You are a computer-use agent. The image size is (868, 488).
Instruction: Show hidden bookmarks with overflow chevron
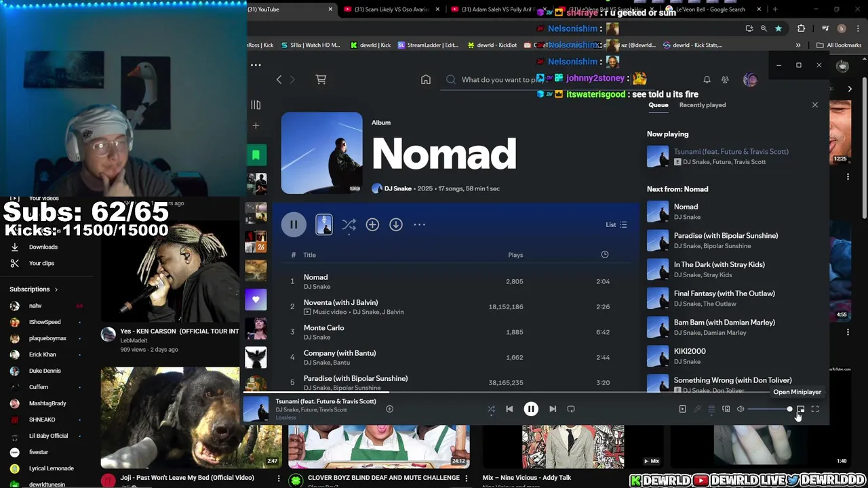point(798,45)
